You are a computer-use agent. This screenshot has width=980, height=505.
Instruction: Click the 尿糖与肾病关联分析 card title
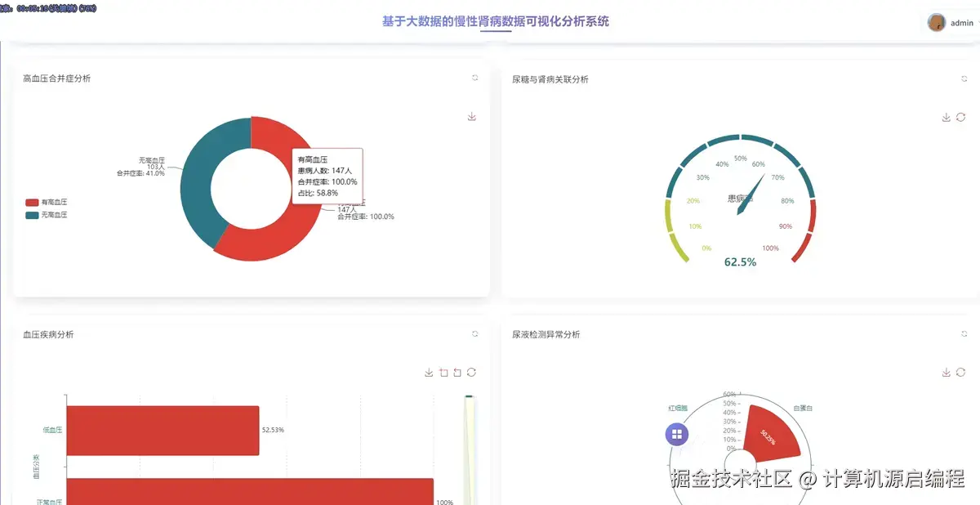550,79
